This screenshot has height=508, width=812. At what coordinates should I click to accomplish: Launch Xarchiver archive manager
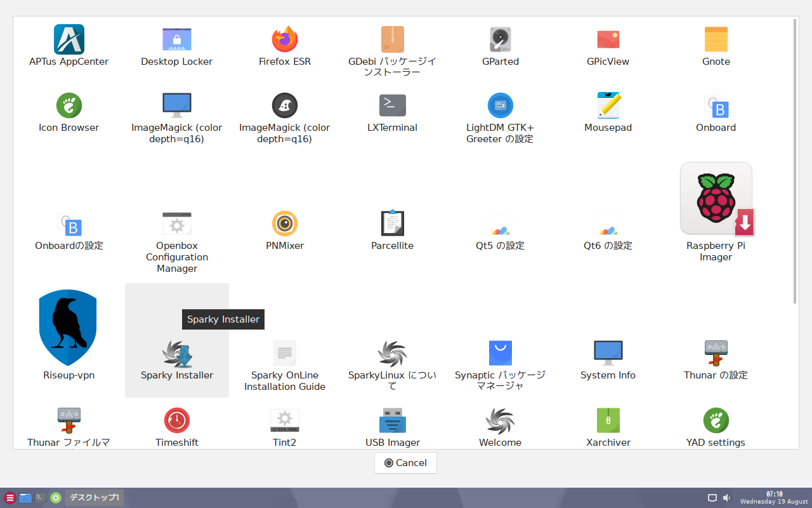point(608,427)
